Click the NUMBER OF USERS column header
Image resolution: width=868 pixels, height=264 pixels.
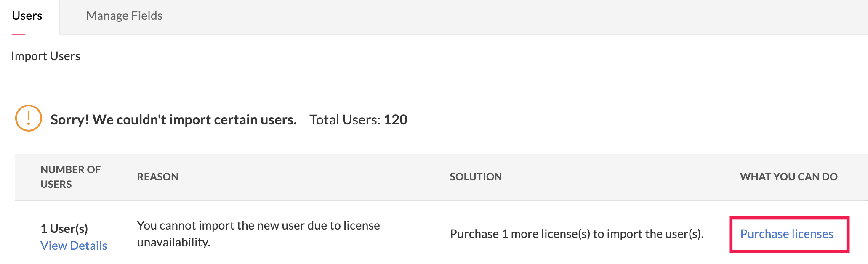click(x=70, y=177)
